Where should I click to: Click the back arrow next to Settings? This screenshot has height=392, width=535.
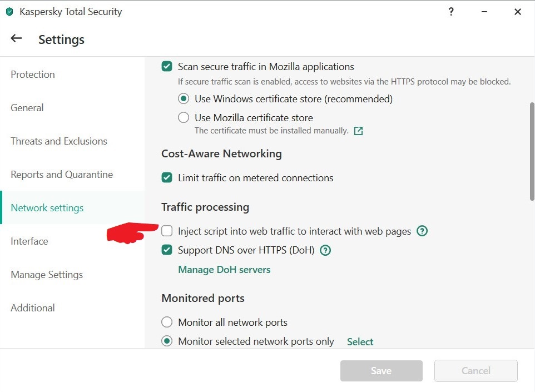(16, 38)
